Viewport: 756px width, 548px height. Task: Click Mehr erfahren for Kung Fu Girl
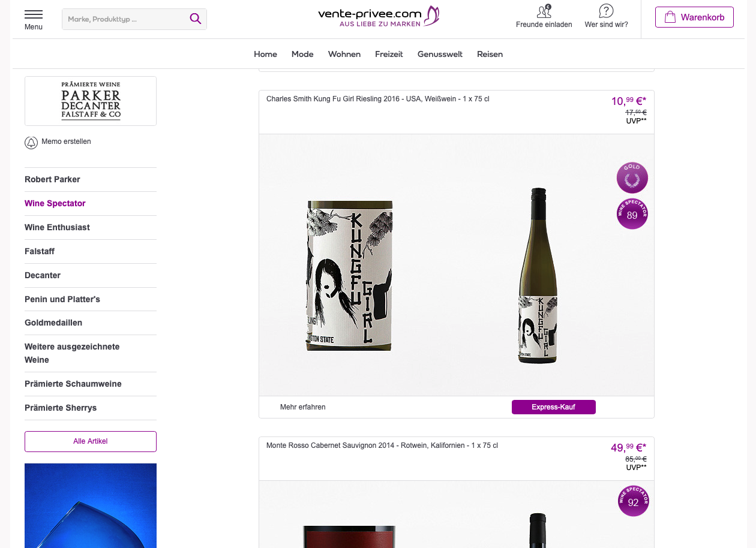(303, 407)
